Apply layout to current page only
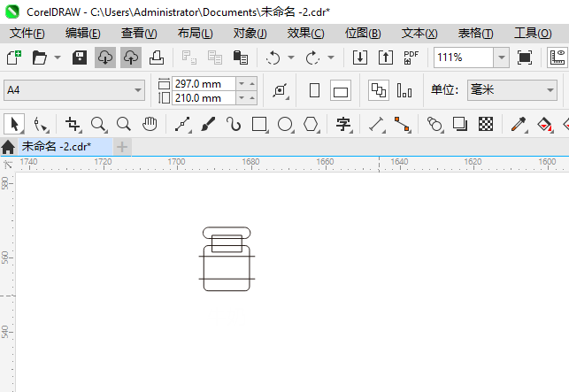Image resolution: width=569 pixels, height=392 pixels. [404, 90]
